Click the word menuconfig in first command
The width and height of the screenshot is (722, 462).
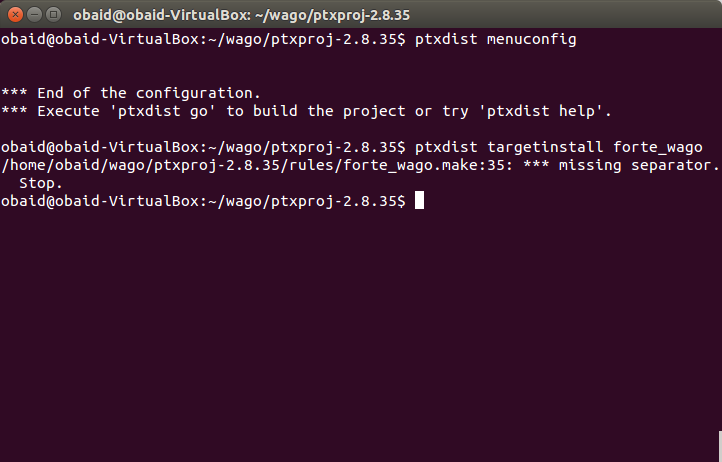[x=531, y=39]
